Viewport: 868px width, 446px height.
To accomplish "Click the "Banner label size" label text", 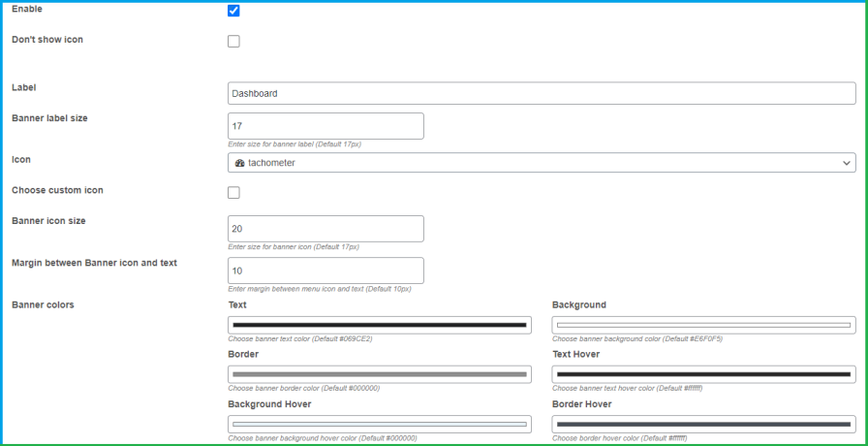I will click(x=56, y=118).
